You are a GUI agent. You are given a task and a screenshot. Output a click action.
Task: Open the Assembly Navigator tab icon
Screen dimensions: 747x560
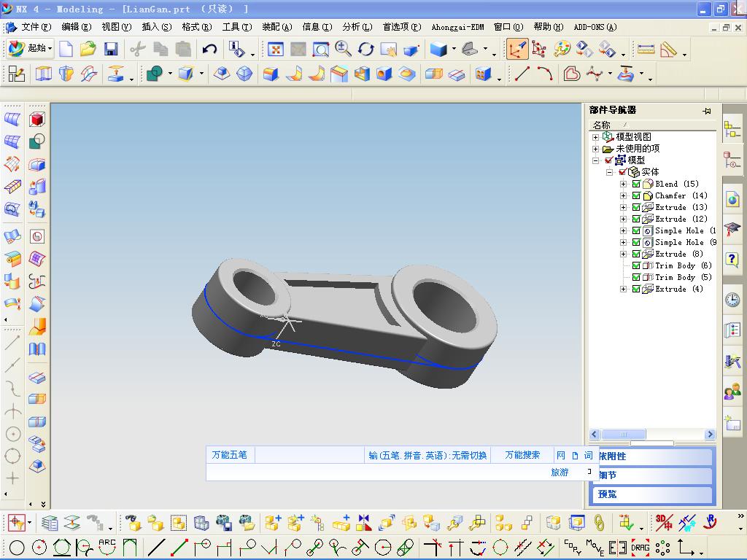[x=732, y=129]
